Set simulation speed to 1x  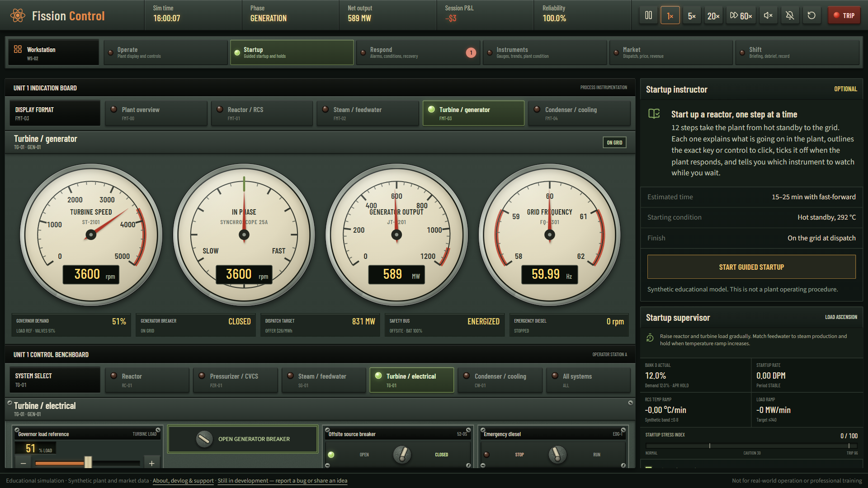point(670,15)
